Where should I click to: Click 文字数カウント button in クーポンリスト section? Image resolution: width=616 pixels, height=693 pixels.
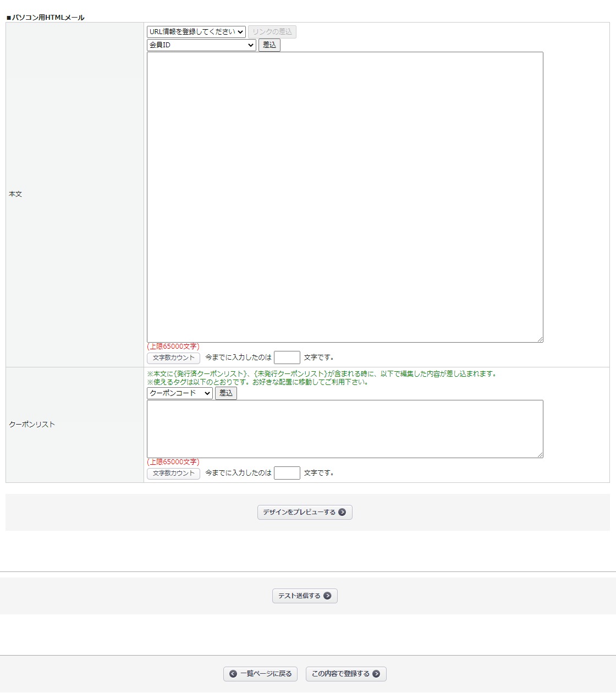point(173,474)
